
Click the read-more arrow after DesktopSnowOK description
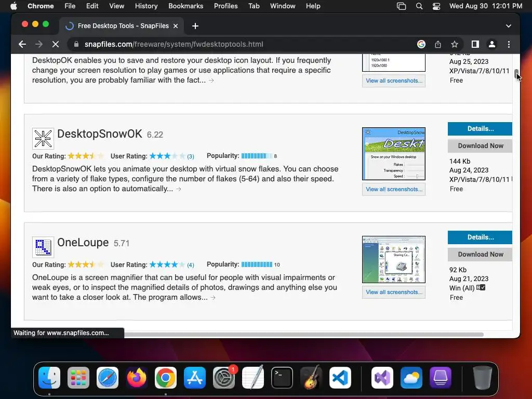point(179,189)
